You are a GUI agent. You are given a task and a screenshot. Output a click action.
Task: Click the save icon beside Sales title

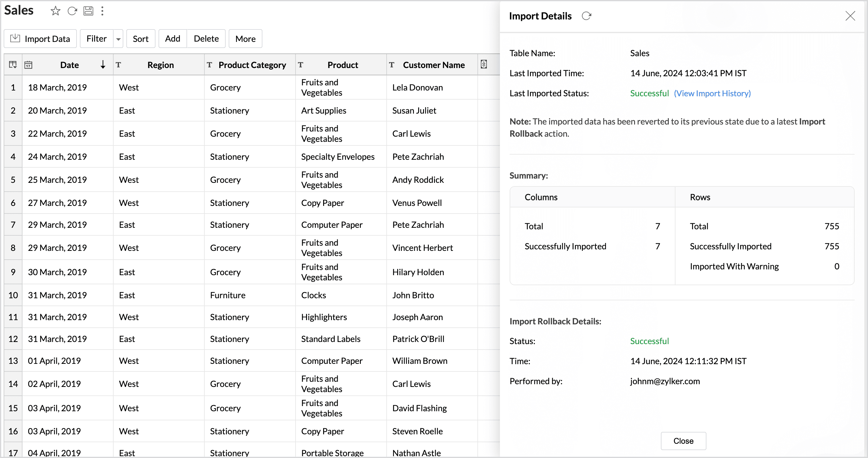[x=88, y=11]
